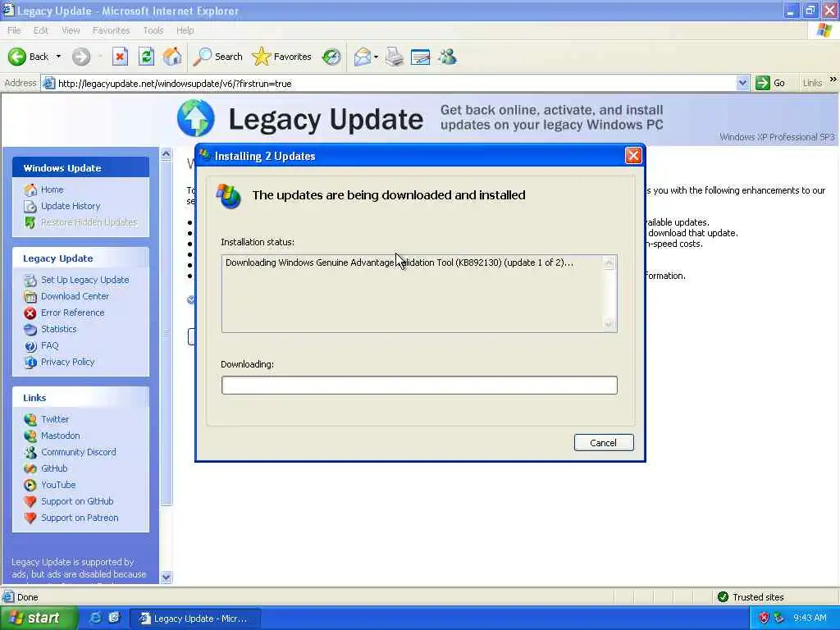The height and width of the screenshot is (630, 840).
Task: Click the Trusted sites status indicator
Action: pyautogui.click(x=751, y=597)
